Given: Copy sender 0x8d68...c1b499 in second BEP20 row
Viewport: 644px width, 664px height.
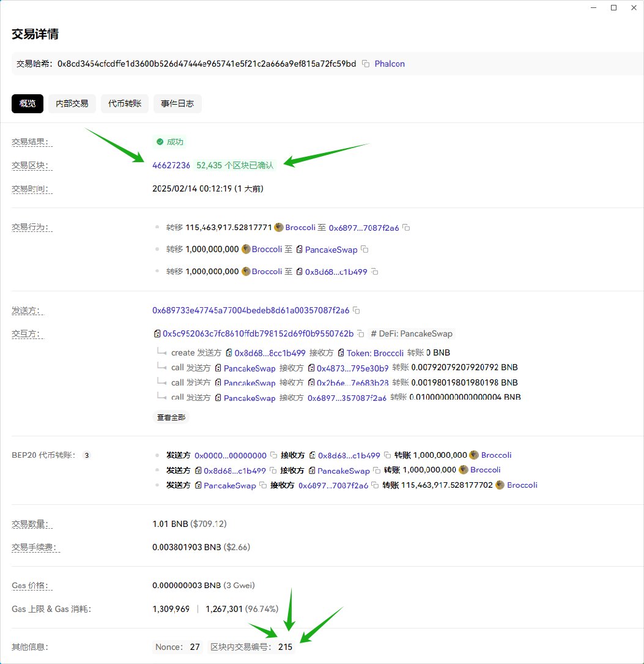Looking at the screenshot, I should pyautogui.click(x=273, y=470).
